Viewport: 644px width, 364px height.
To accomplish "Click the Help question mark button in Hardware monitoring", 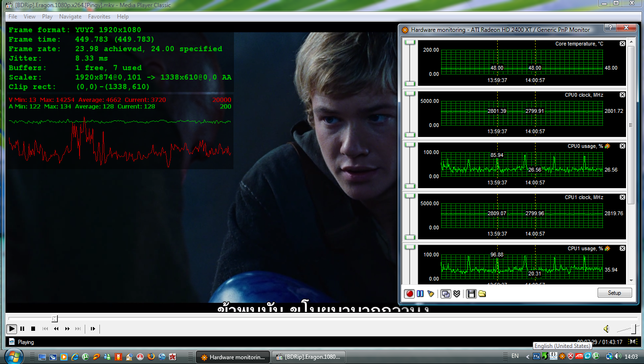I will click(x=611, y=28).
